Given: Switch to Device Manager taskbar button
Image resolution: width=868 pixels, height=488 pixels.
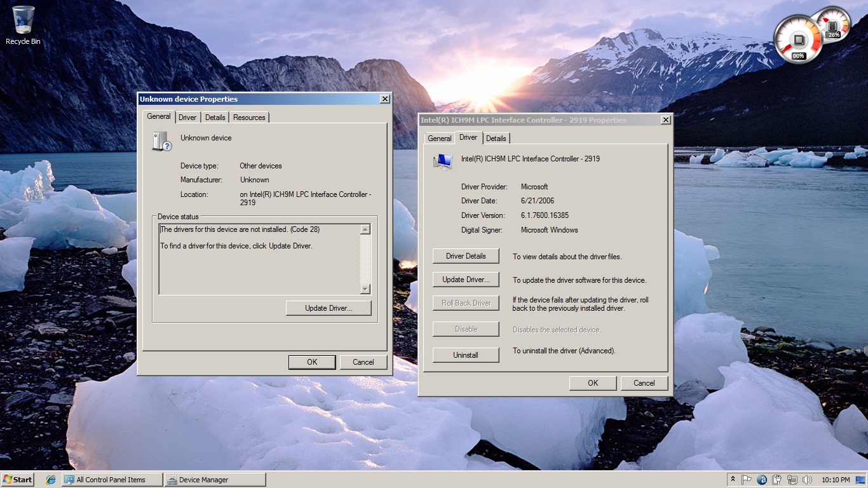Looking at the screenshot, I should (215, 480).
